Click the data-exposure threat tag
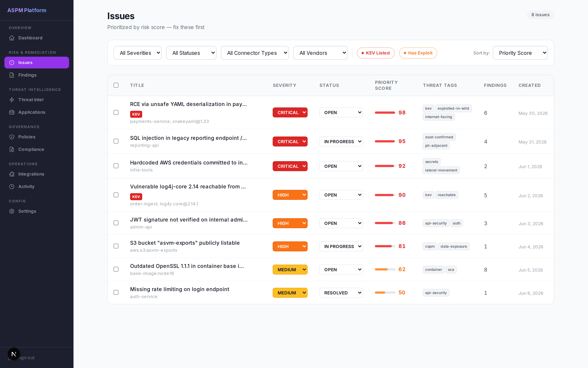Viewport: 588px width, 368px height. 454,246
